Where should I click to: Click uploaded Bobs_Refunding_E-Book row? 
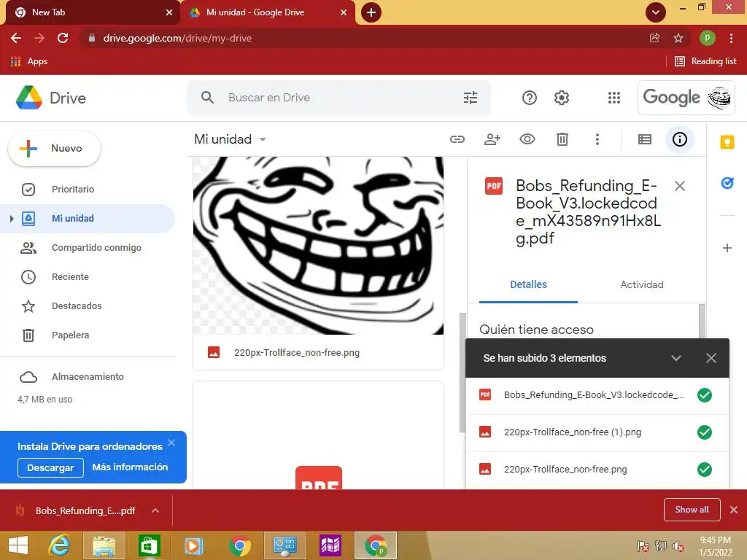(x=597, y=395)
